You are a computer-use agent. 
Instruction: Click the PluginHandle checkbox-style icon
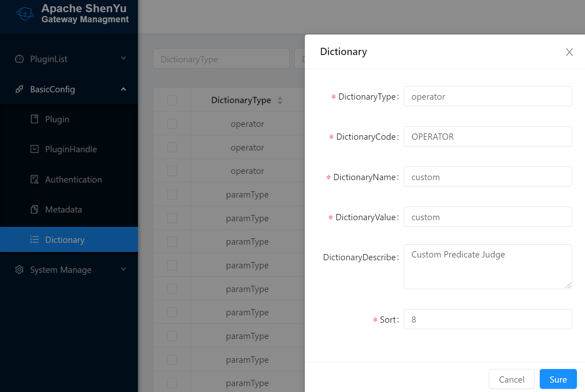tap(34, 149)
